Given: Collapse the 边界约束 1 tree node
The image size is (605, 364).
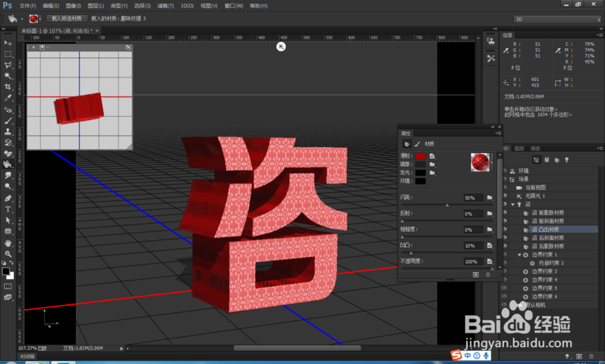Looking at the screenshot, I should click(519, 255).
